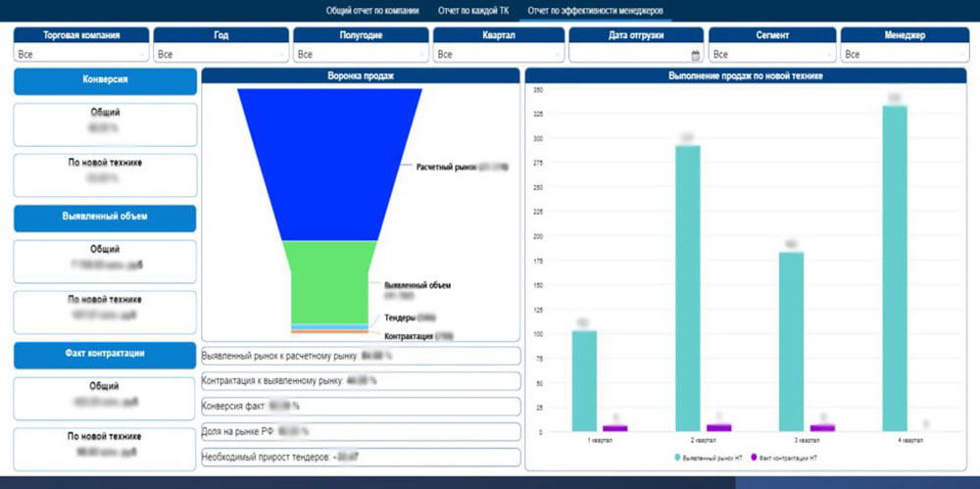Open the calendar picker in Дата отгрузки

tap(695, 55)
